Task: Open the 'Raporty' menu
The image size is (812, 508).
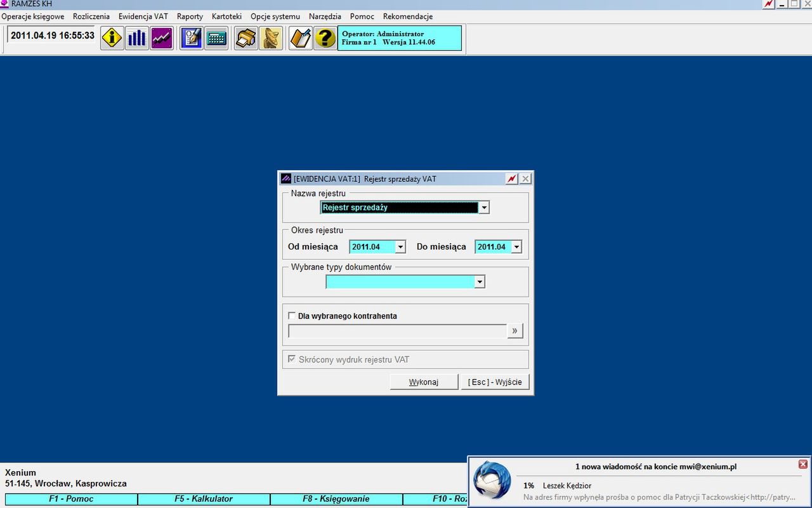Action: coord(190,17)
